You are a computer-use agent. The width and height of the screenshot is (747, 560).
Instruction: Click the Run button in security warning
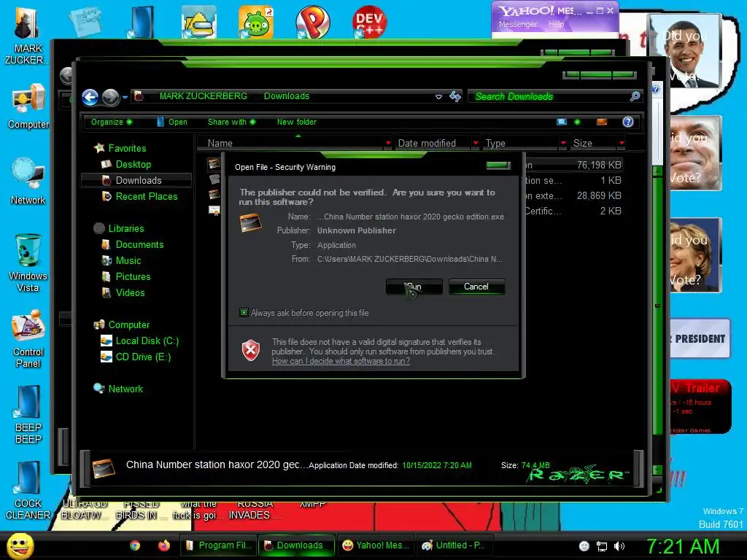[x=414, y=287]
